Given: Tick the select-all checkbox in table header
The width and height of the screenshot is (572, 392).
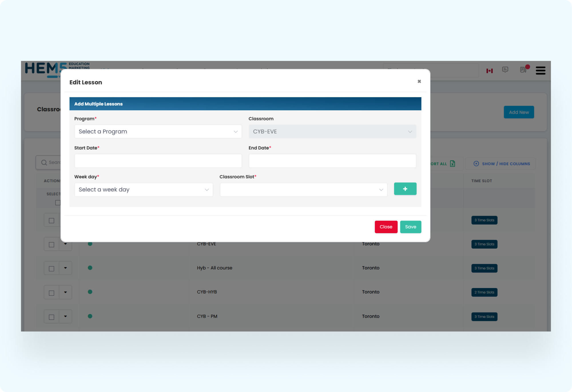Looking at the screenshot, I should (58, 203).
